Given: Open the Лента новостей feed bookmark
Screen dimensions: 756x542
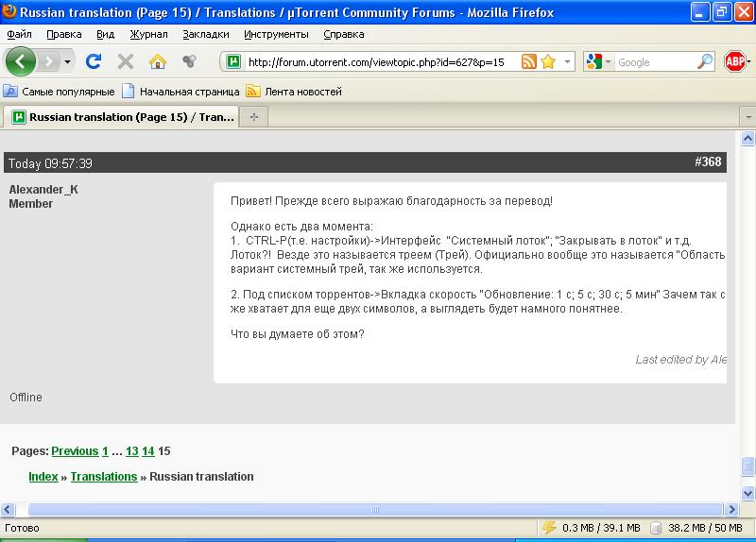Looking at the screenshot, I should tap(294, 92).
